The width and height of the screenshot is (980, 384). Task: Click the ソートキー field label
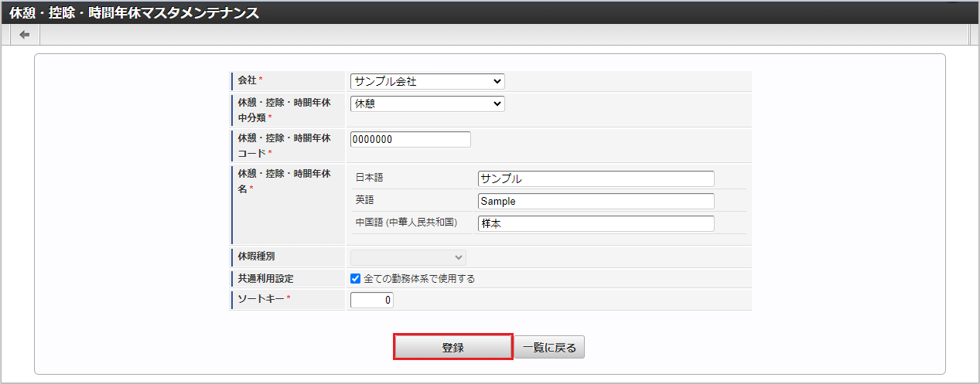pyautogui.click(x=260, y=298)
